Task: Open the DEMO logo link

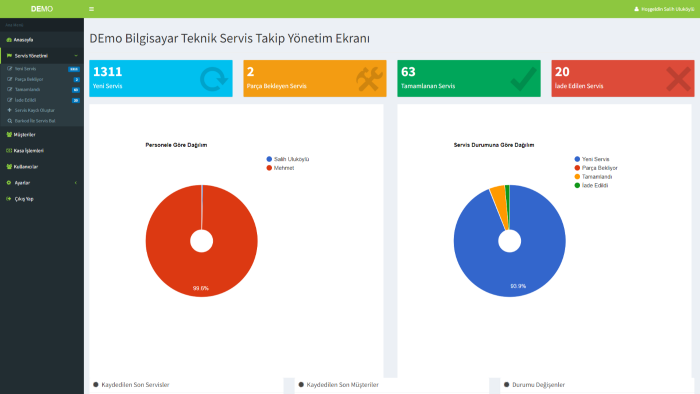Action: 42,9
